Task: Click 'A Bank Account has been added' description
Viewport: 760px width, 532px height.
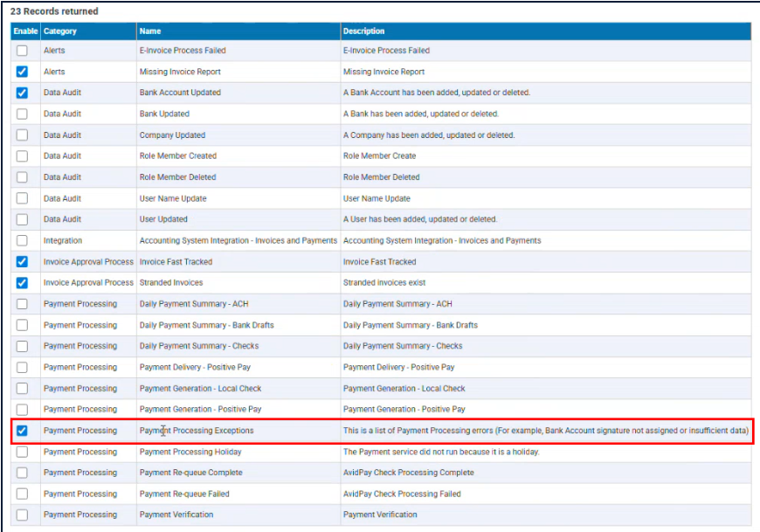Action: tap(437, 93)
